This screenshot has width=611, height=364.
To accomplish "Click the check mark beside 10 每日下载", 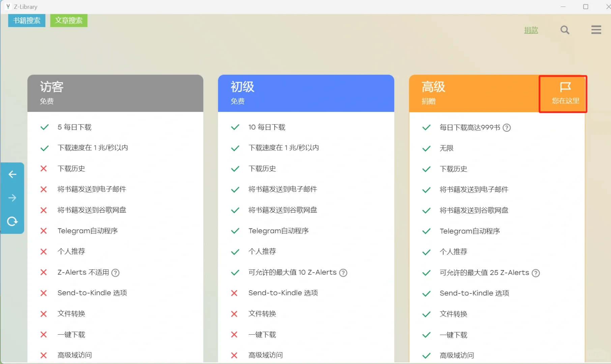I will [x=235, y=127].
